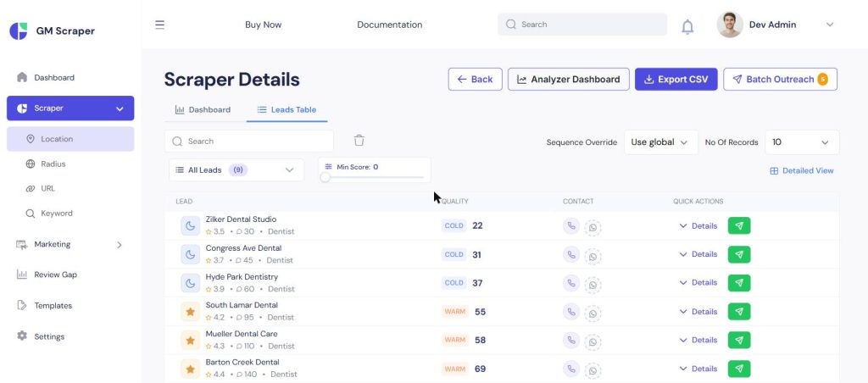868x383 pixels.
Task: Open WhatsApp for Mueller Dental Care
Action: point(593,341)
